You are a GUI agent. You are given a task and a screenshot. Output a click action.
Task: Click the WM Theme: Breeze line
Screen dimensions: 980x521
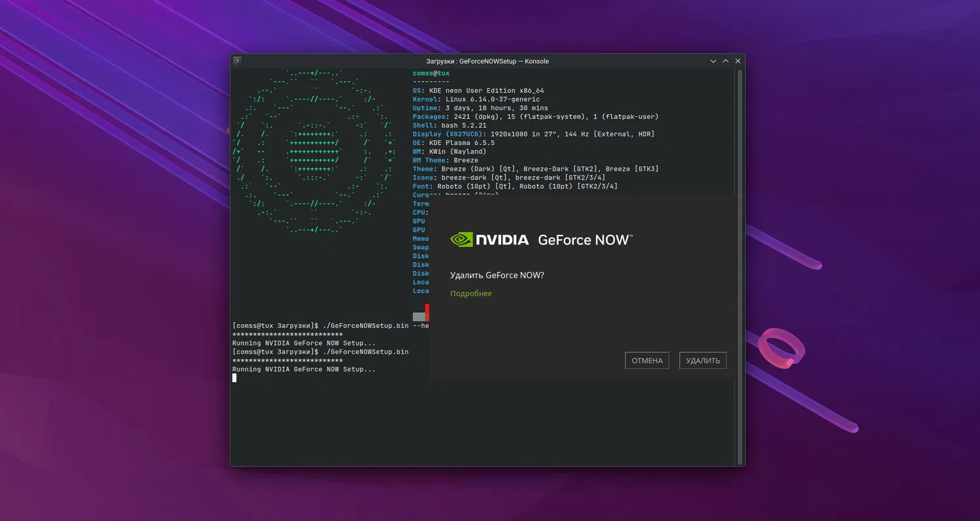446,160
